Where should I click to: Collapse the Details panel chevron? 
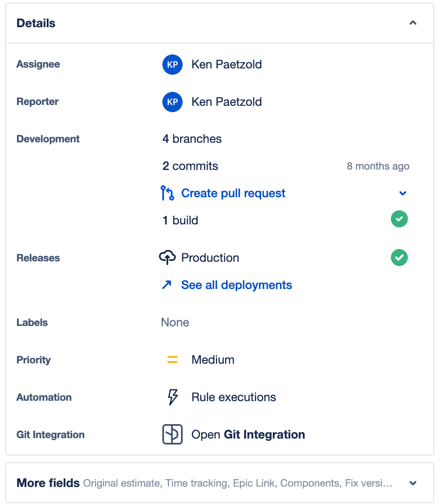(413, 23)
